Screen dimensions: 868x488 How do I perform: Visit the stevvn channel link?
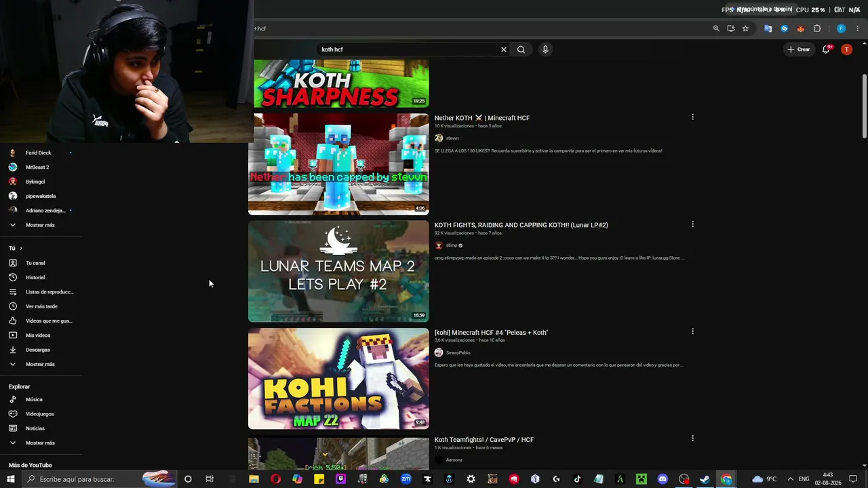pos(452,138)
